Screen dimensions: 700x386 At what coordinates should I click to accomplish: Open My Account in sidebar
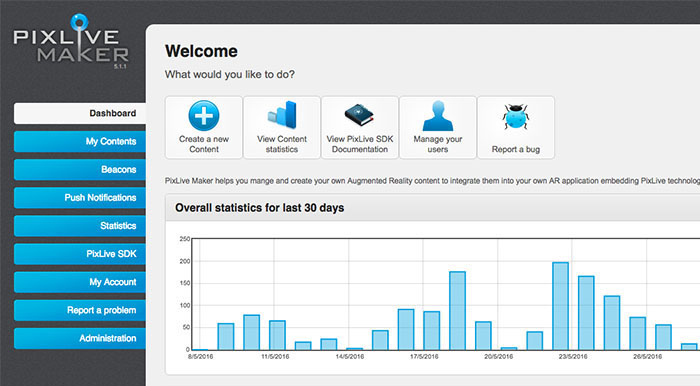(80, 282)
